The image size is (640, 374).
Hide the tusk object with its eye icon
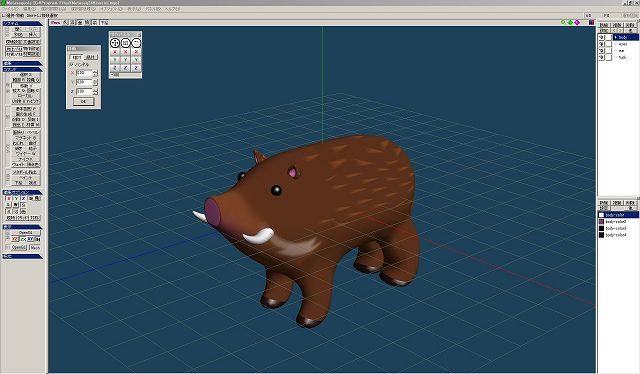coord(602,58)
